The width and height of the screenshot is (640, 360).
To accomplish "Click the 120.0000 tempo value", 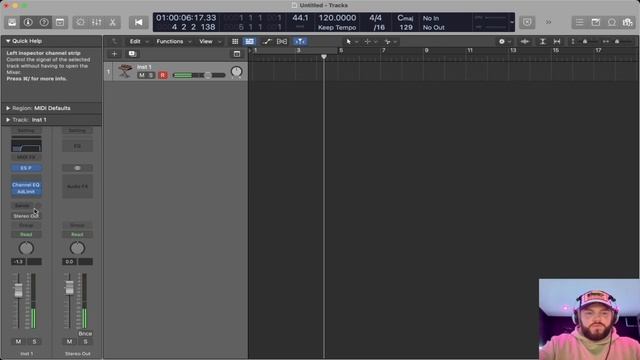I will (x=337, y=18).
